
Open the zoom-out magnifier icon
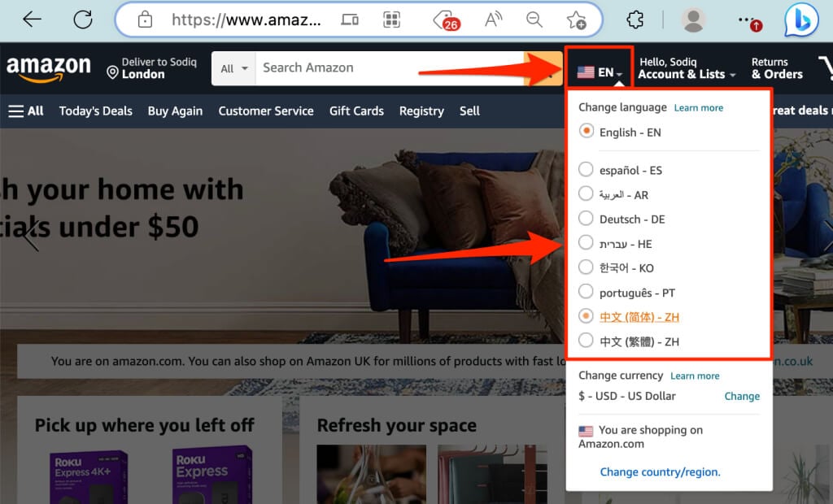534,20
